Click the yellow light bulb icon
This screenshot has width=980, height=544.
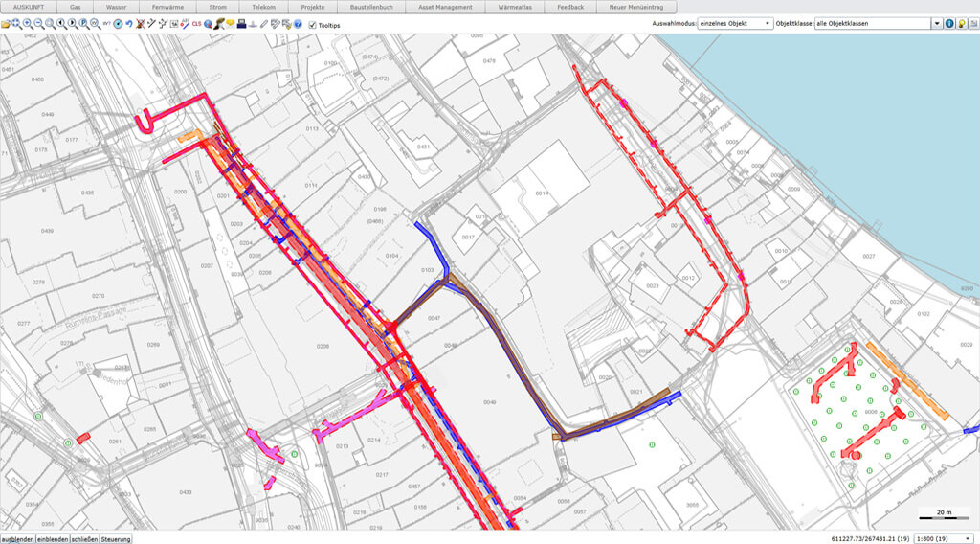960,23
